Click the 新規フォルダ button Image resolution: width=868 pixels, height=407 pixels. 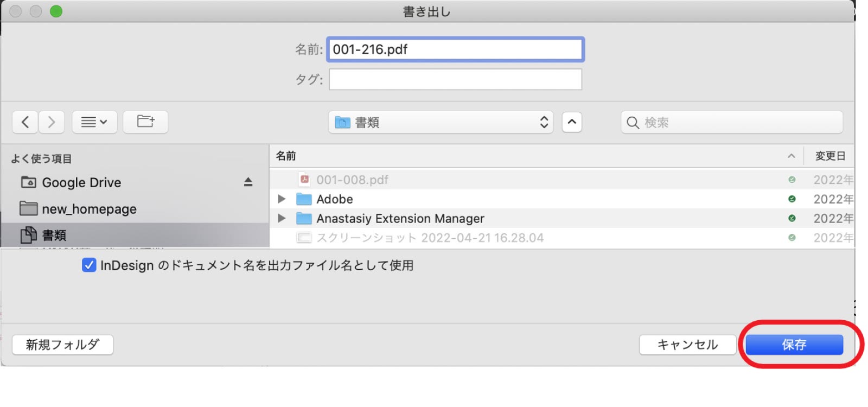[x=62, y=345]
